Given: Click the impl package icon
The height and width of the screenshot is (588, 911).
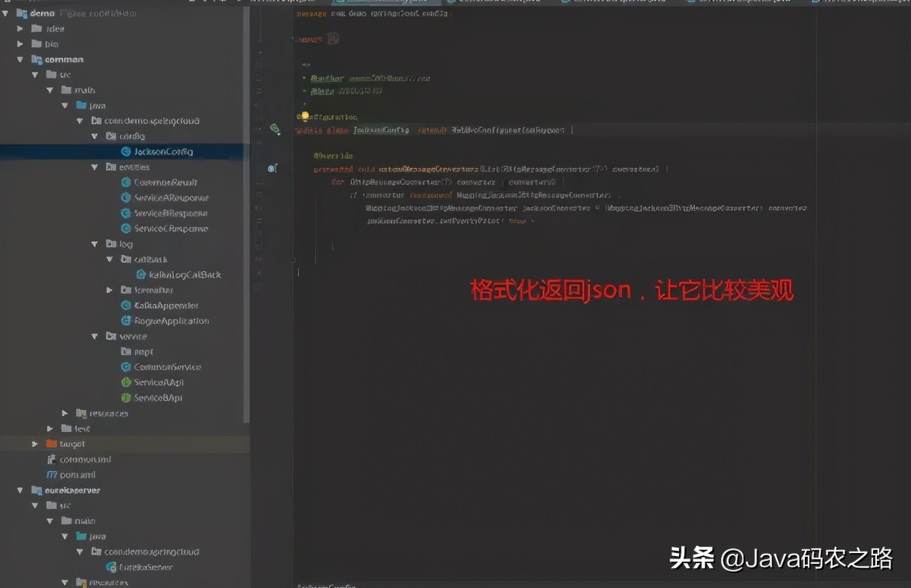Looking at the screenshot, I should [126, 352].
